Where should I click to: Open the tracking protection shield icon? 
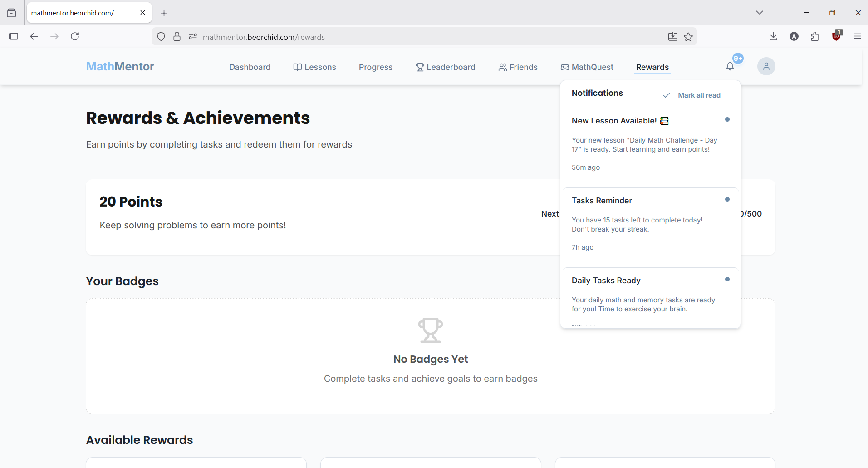161,37
